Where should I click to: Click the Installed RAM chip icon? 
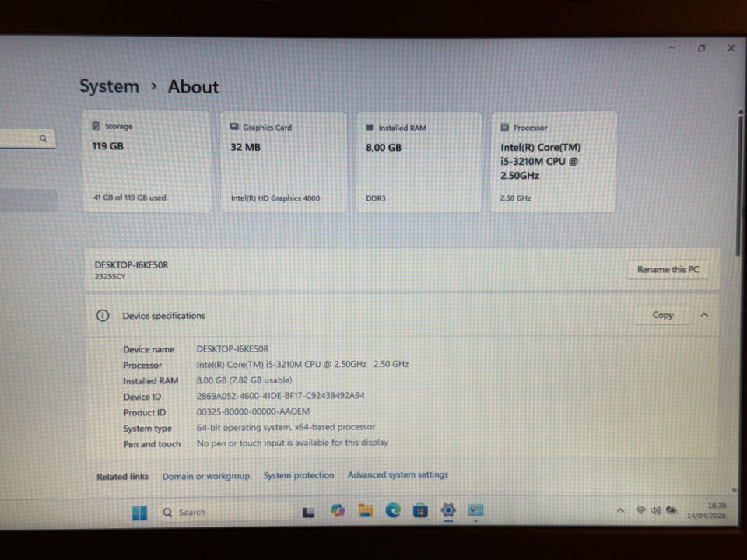pos(370,127)
